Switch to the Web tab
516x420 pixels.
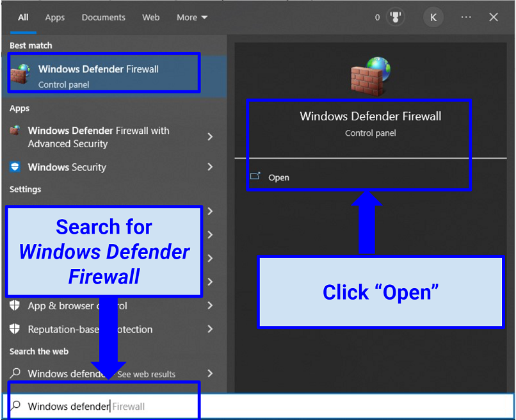click(150, 17)
